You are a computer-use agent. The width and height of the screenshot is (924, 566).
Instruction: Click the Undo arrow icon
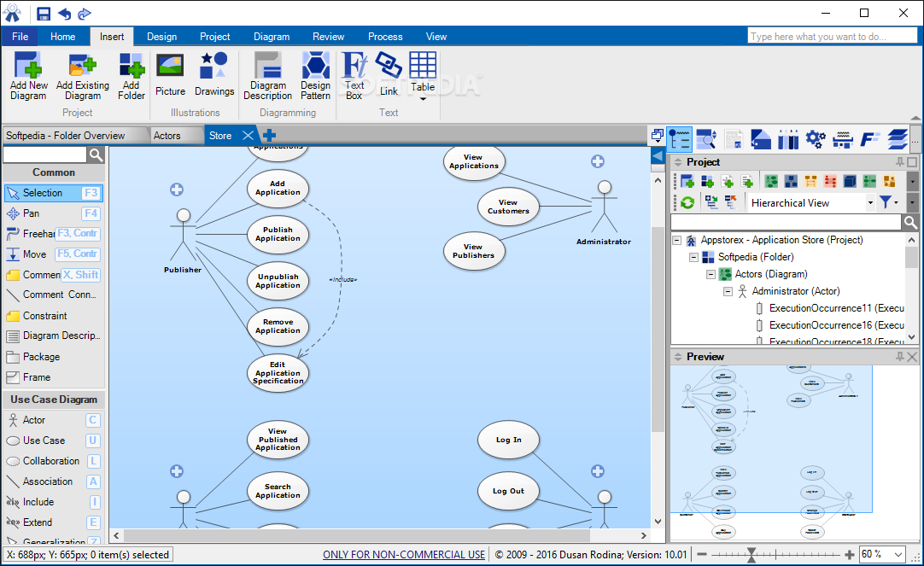pyautogui.click(x=64, y=14)
